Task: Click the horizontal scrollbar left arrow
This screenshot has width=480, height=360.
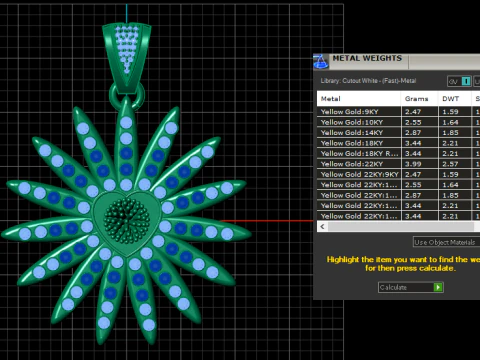Action: (x=322, y=227)
